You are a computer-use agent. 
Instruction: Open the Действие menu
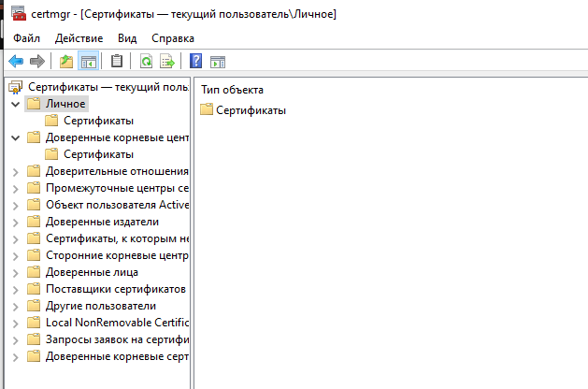click(x=79, y=38)
